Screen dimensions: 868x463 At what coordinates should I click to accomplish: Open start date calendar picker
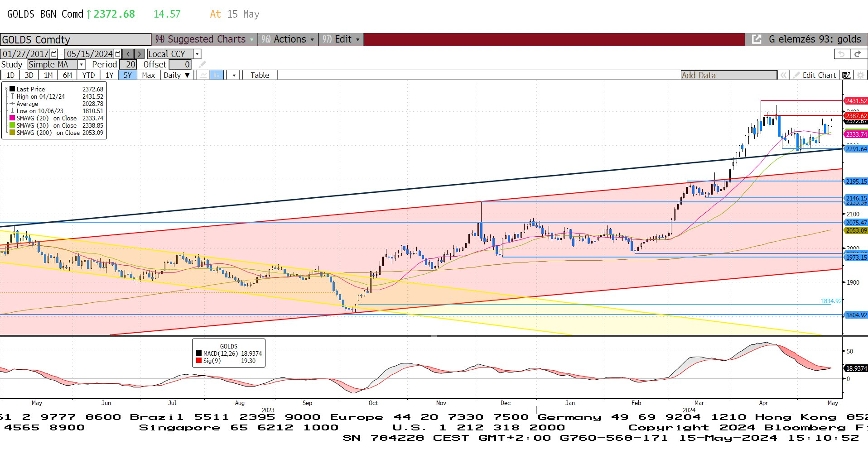pyautogui.click(x=54, y=54)
